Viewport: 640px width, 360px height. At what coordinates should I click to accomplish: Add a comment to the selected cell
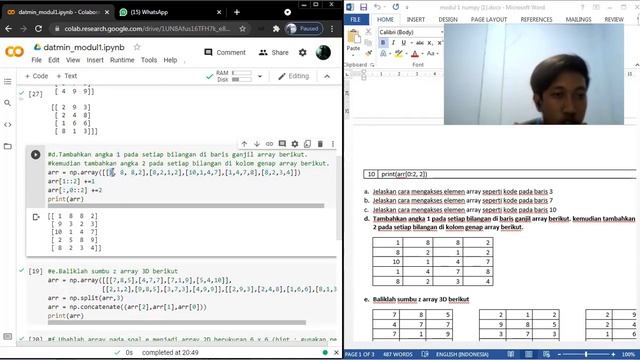coord(282,144)
